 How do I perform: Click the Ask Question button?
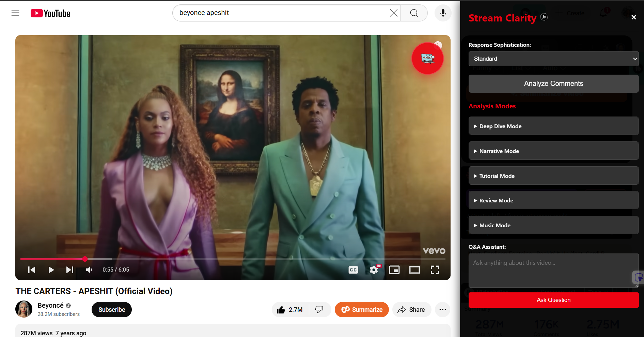(x=553, y=300)
